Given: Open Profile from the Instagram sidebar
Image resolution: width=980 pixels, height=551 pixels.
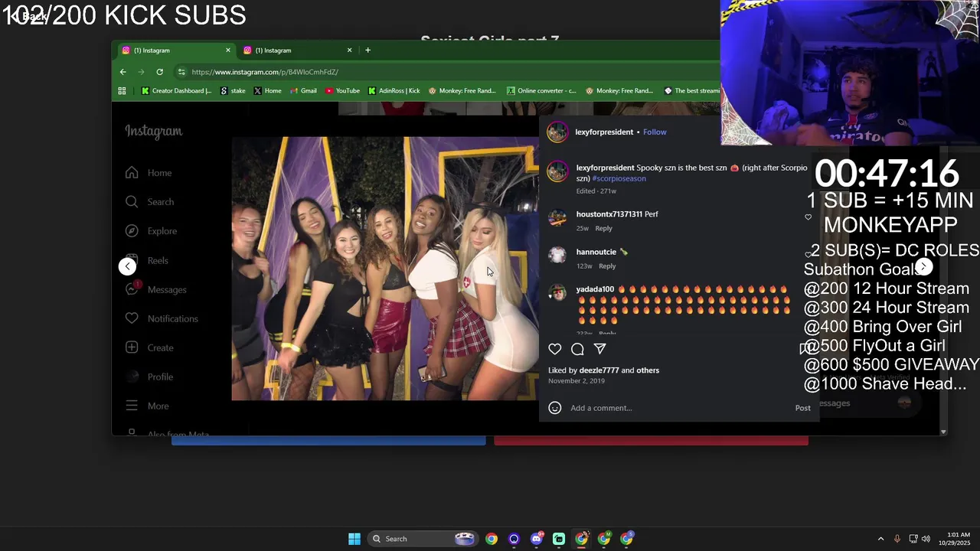Looking at the screenshot, I should [149, 377].
